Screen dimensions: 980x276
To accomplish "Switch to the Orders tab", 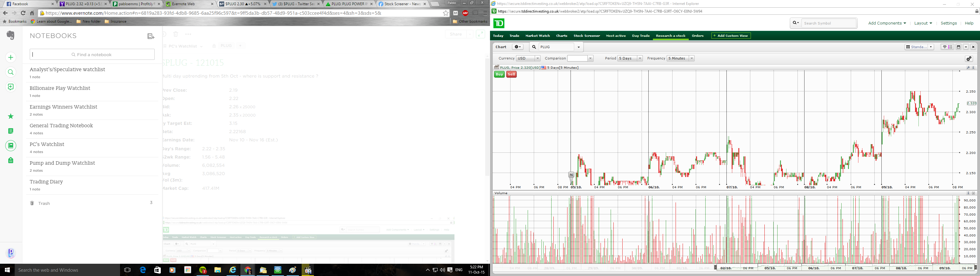I will pos(697,36).
